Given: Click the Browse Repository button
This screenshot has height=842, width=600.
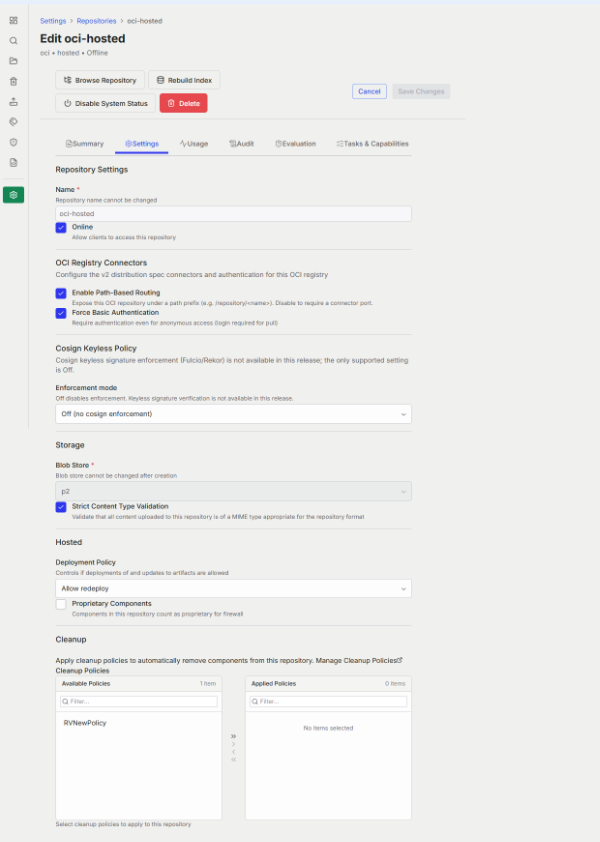Looking at the screenshot, I should 100,80.
